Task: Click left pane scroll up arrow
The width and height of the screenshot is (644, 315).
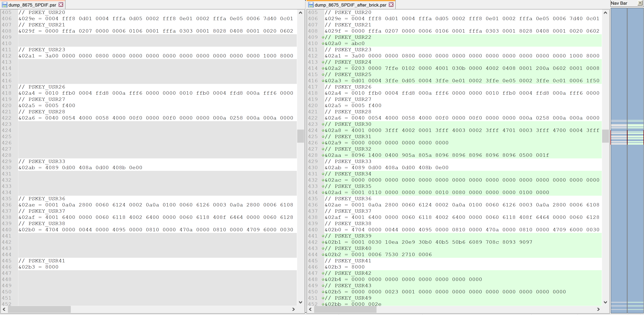Action: 301,13
